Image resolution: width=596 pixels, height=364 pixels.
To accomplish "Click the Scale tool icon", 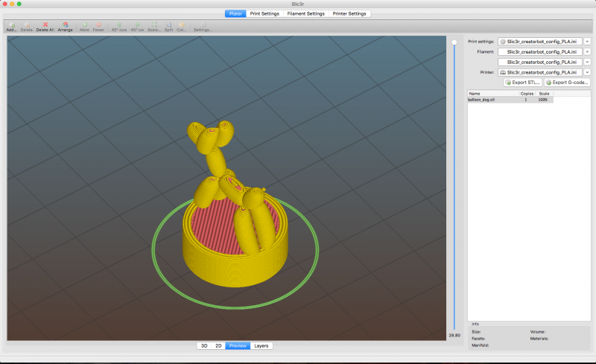I will (x=153, y=26).
